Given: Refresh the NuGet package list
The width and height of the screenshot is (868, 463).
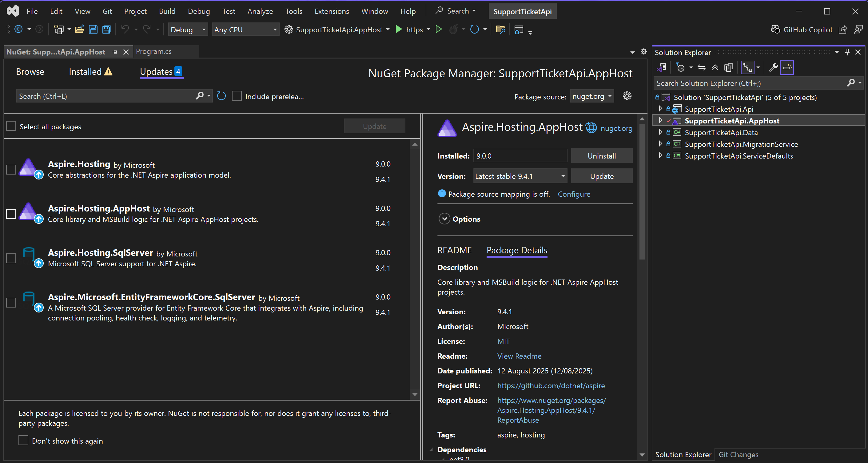Looking at the screenshot, I should [221, 96].
